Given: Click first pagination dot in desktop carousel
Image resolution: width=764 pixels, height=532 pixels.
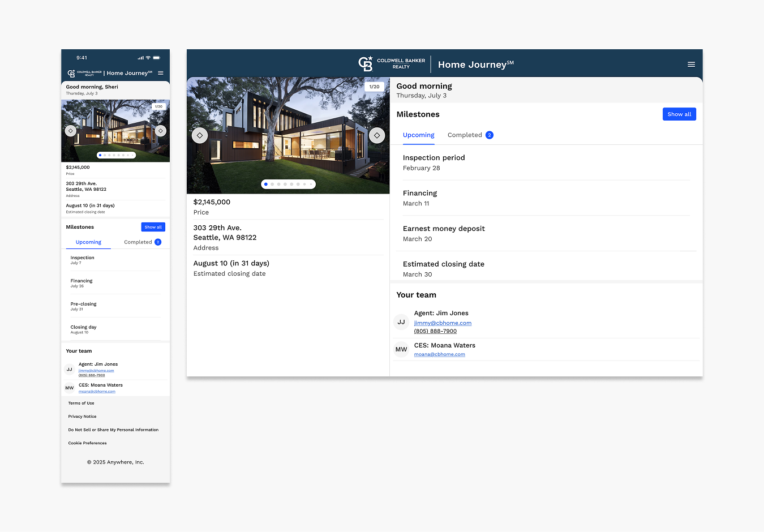Looking at the screenshot, I should click(266, 184).
